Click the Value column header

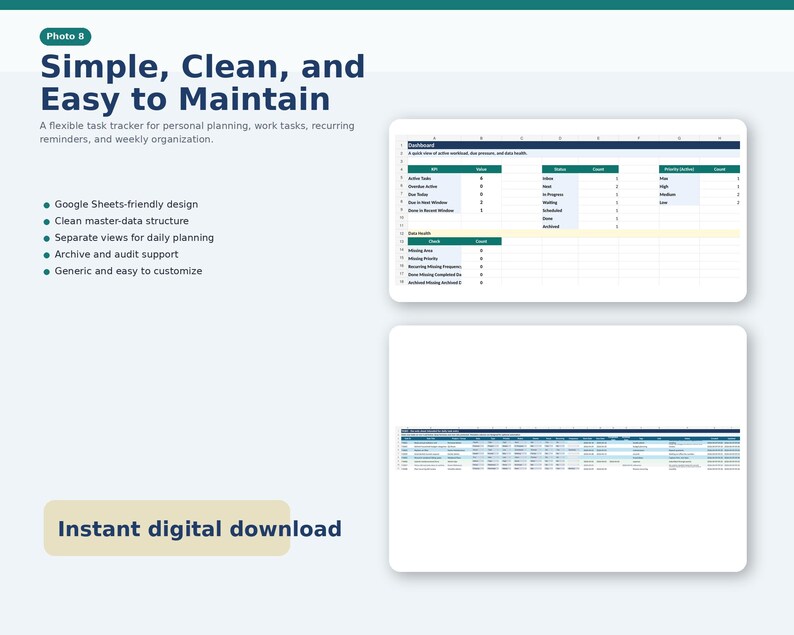(x=481, y=169)
